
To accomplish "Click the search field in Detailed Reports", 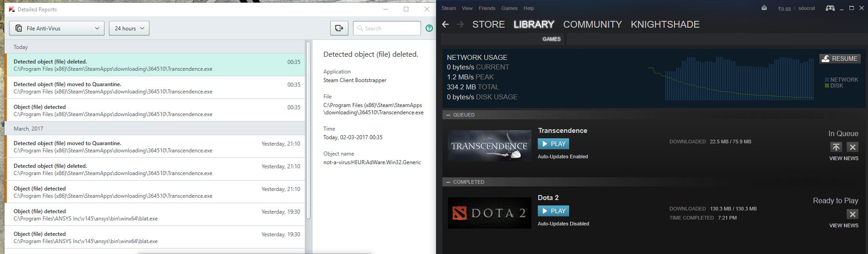I will pos(387,28).
